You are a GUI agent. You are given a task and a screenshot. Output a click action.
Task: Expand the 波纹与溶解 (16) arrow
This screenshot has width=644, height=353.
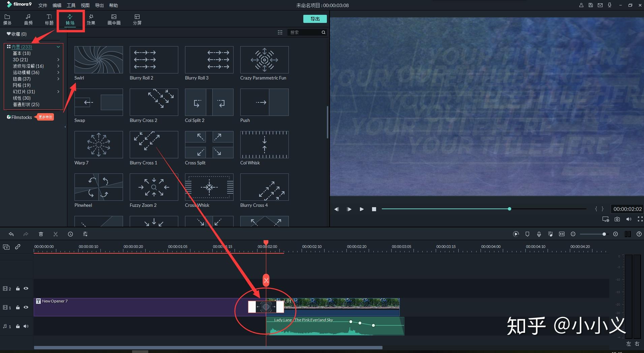pyautogui.click(x=58, y=66)
